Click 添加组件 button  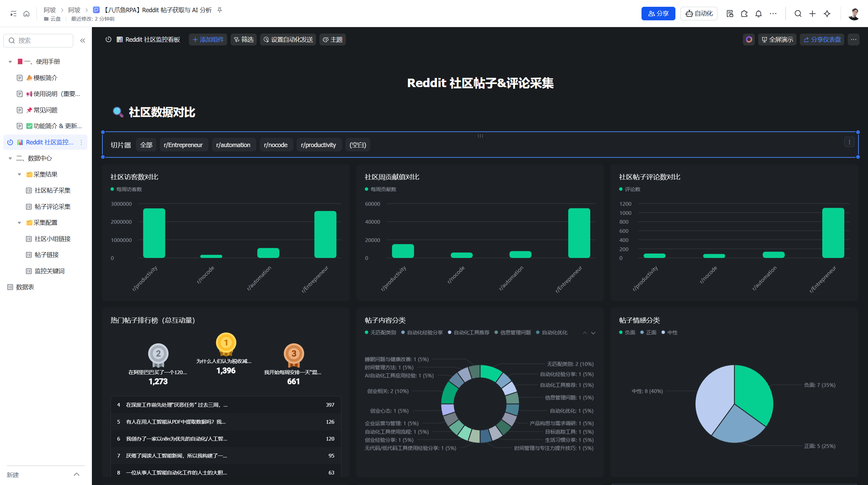coord(208,40)
